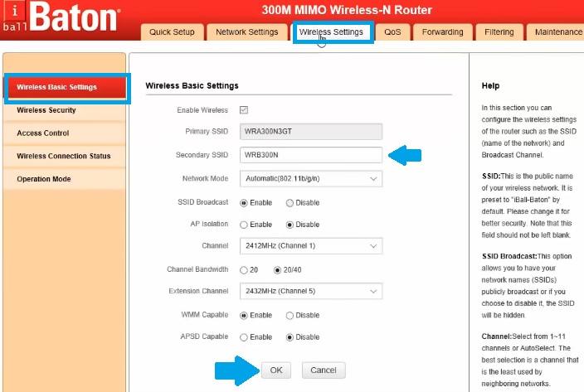Screen dimensions: 584x392
Task: Open the Extension Channel dropdown
Action: click(x=310, y=292)
